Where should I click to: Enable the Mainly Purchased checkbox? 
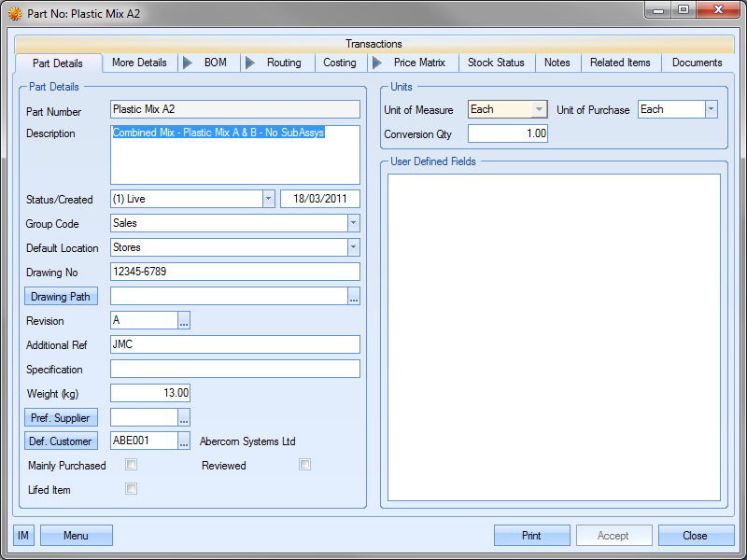132,465
